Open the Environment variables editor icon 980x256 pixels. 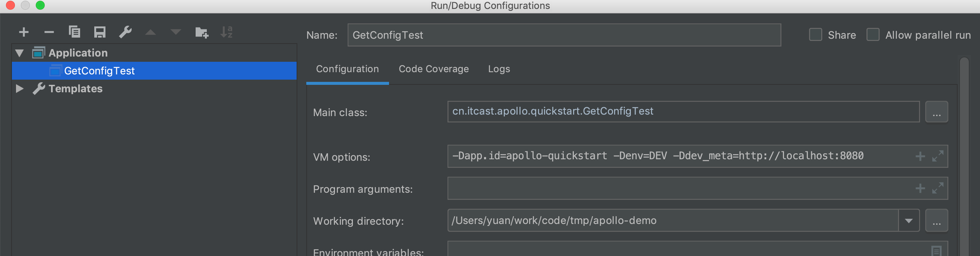click(936, 251)
